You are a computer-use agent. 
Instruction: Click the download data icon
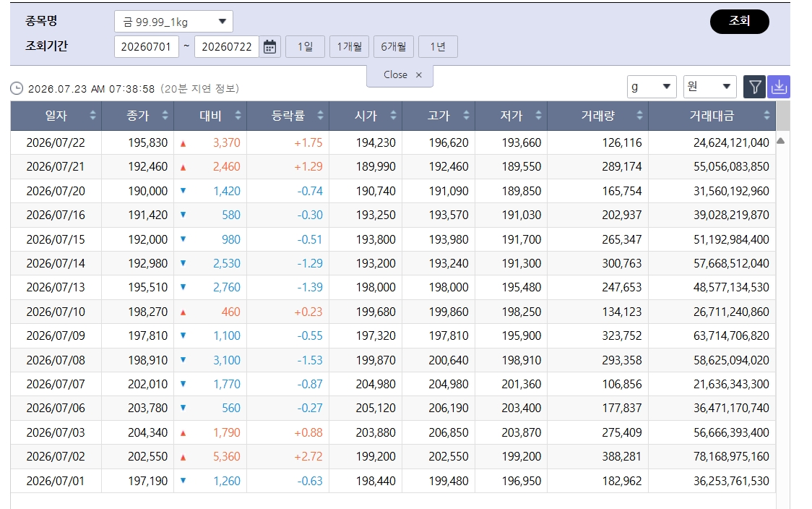pos(778,87)
